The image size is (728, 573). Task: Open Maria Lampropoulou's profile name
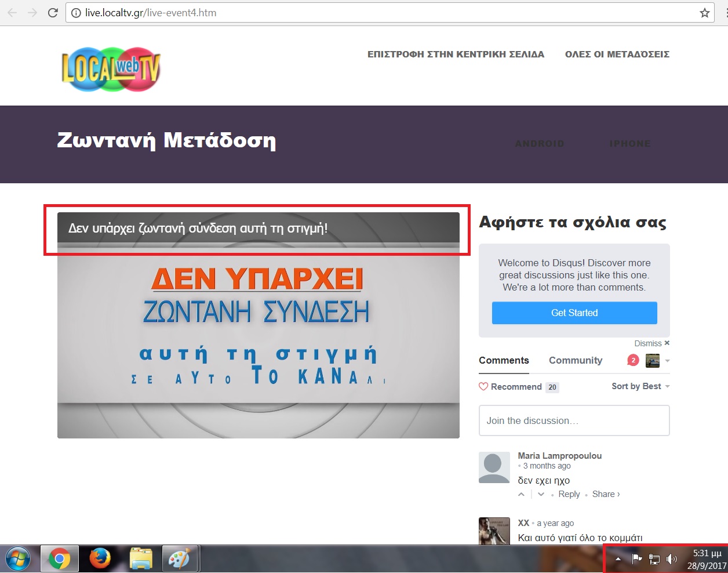(x=560, y=456)
